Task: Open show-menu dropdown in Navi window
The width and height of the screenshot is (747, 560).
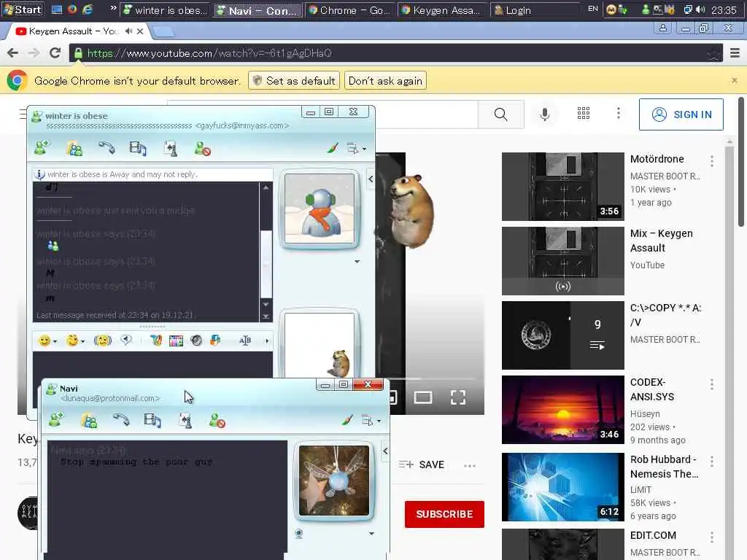Action: pos(371,421)
